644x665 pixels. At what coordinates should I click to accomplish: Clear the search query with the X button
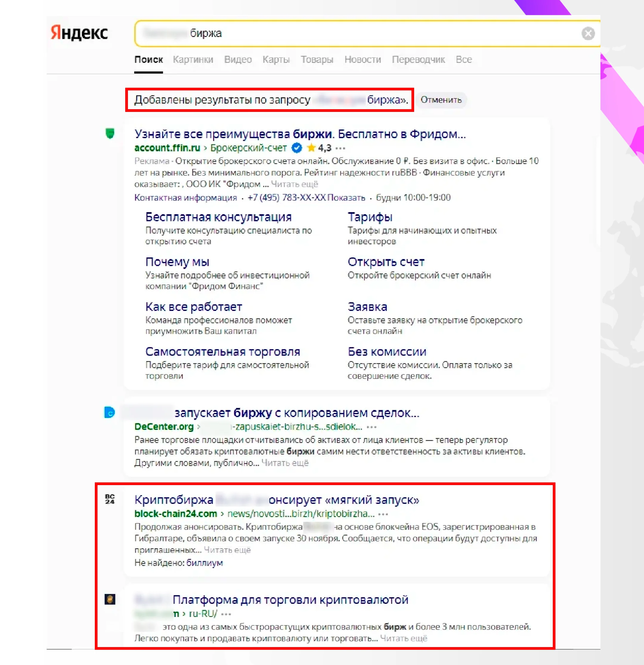(588, 33)
